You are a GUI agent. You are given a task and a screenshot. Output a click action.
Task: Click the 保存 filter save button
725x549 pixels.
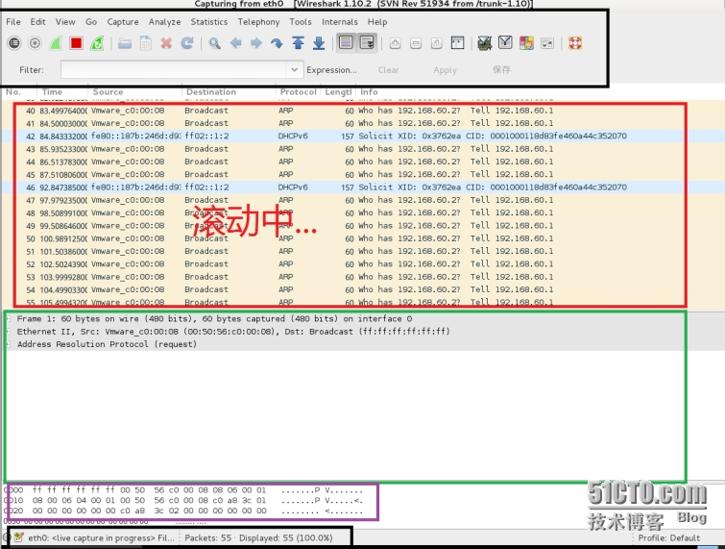coord(501,70)
